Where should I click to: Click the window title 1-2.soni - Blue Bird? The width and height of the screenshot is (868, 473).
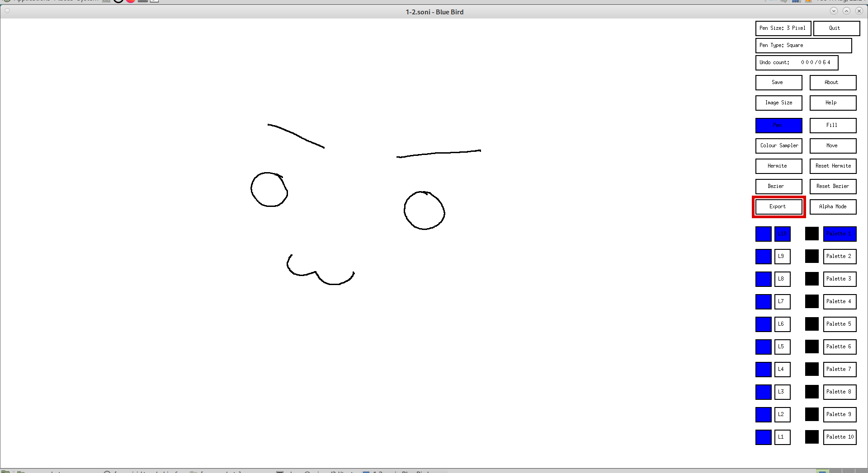pyautogui.click(x=434, y=12)
